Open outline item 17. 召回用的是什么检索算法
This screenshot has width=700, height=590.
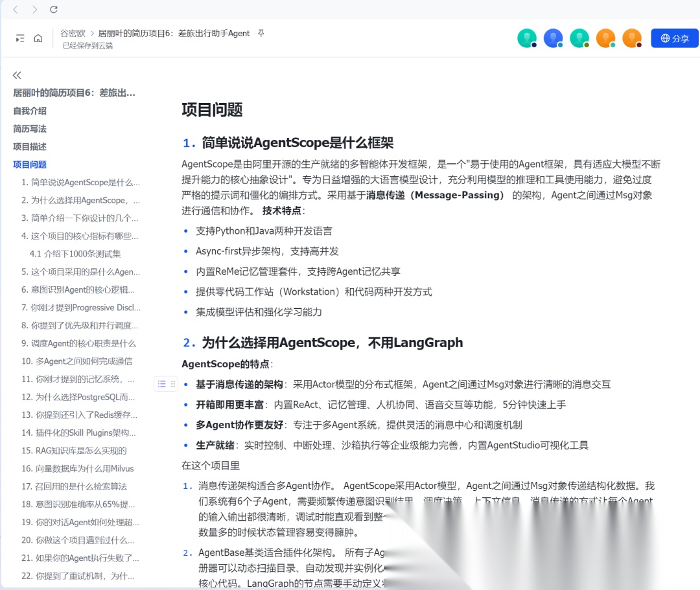(74, 486)
